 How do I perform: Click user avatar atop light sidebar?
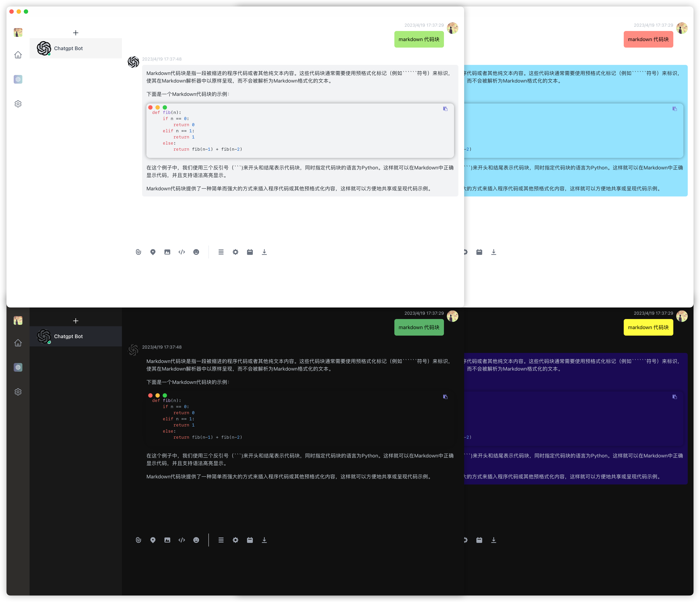[18, 32]
